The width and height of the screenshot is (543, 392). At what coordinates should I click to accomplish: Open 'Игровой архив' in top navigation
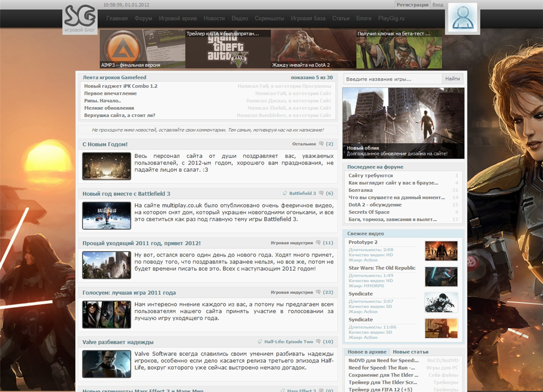coord(178,19)
